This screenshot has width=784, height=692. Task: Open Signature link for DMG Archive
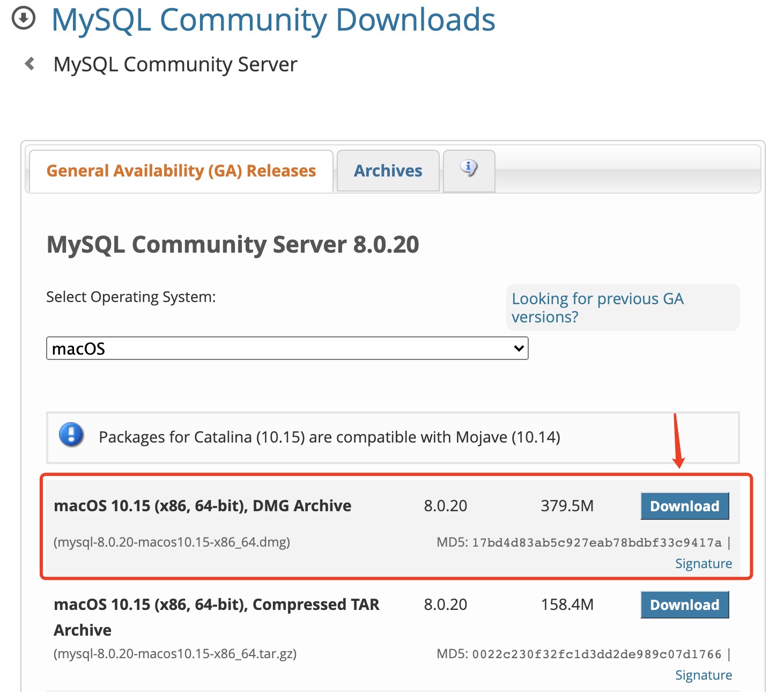pyautogui.click(x=704, y=563)
